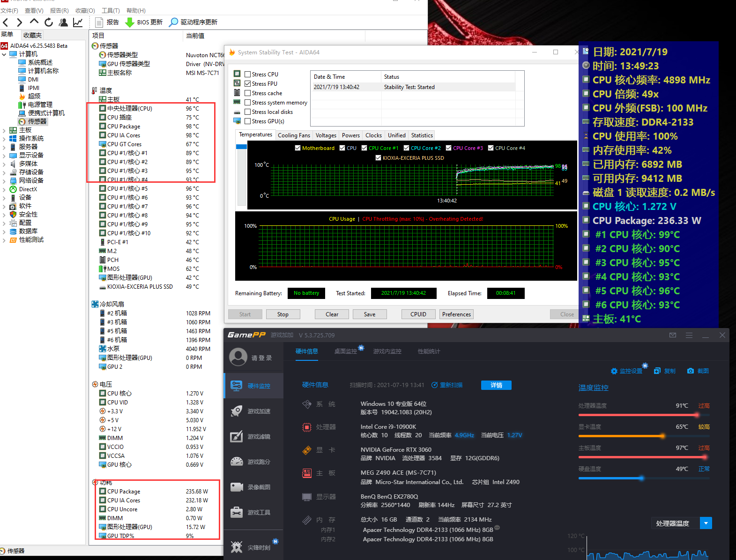The image size is (736, 560).
Task: Open GamePP 硬件监控 sidebar icon
Action: [237, 386]
